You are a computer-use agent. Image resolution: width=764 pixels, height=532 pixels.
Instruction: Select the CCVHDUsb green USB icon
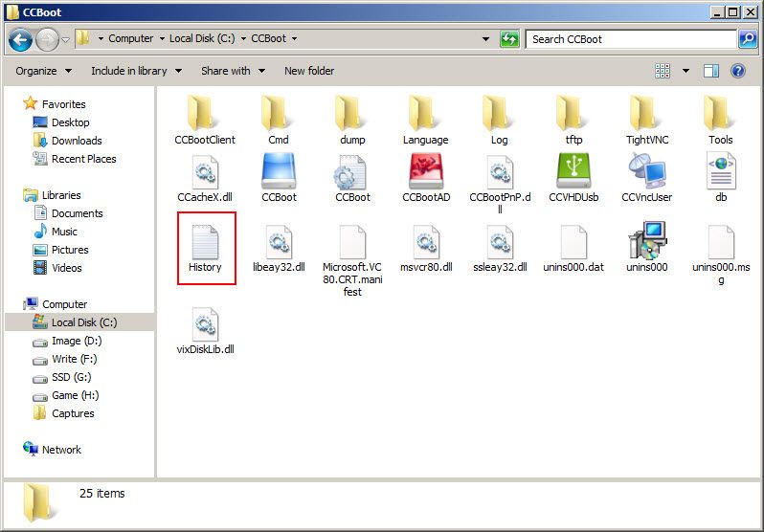[573, 178]
